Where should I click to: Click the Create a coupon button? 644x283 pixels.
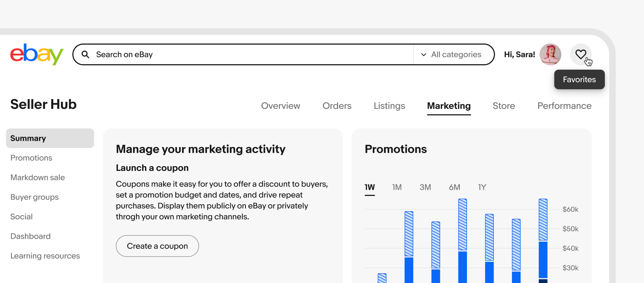157,246
